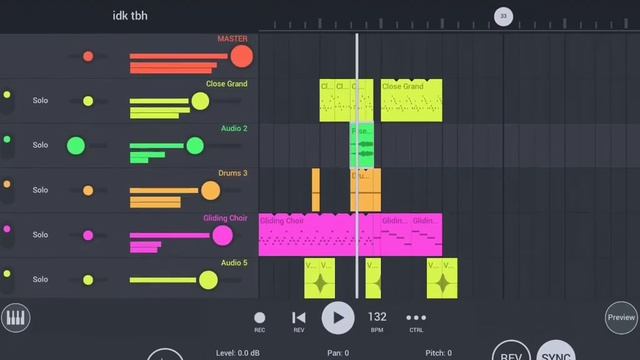Select the narrow orange Drums clip on the left
The image size is (640, 360).
click(316, 190)
